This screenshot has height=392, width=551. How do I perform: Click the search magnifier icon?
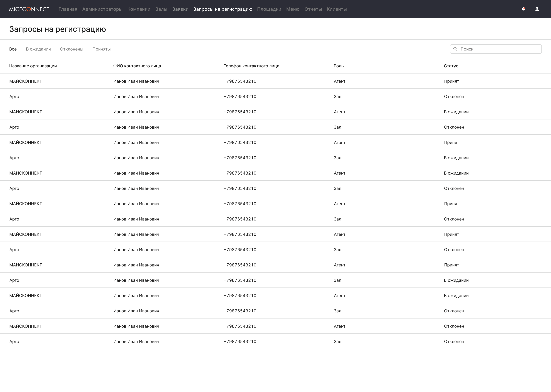[455, 49]
